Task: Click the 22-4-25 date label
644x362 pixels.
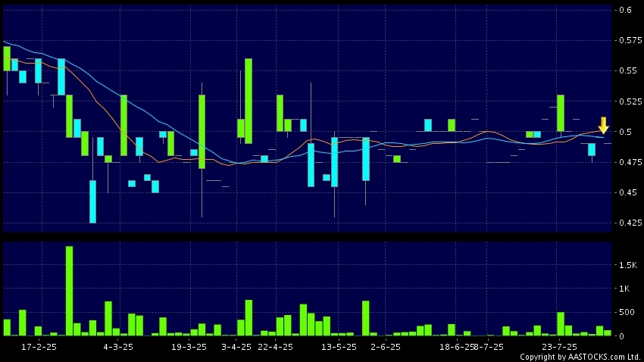Action: point(275,347)
